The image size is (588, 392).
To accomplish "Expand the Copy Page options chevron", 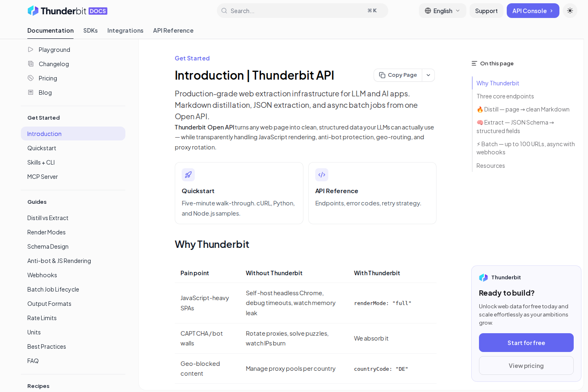I will click(x=428, y=75).
